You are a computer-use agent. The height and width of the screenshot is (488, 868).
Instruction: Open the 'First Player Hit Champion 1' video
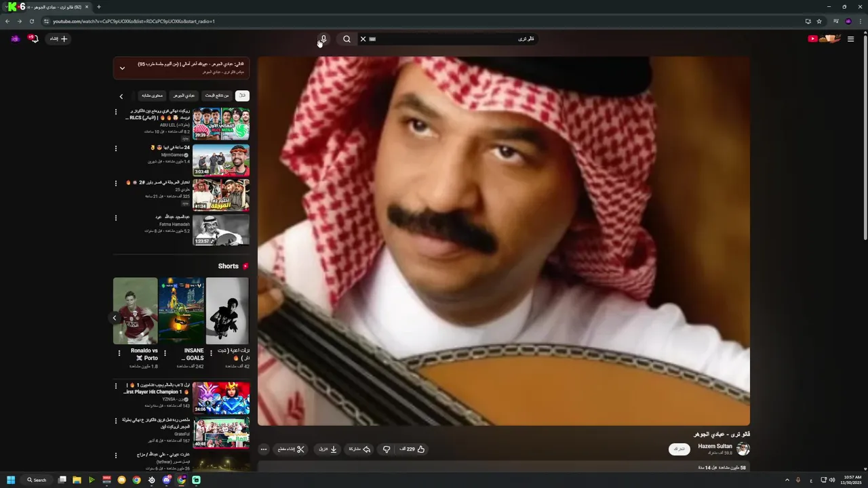[221, 398]
